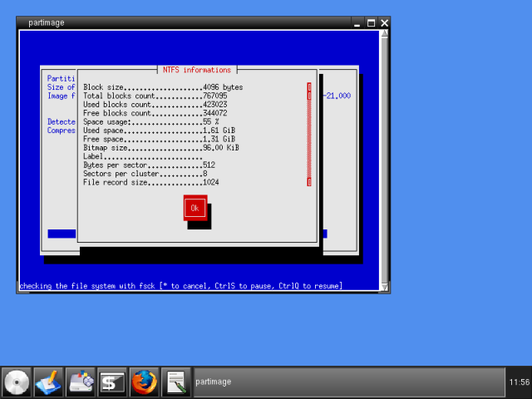Launch the terminal icon in taskbar
The image size is (532, 399).
112,382
